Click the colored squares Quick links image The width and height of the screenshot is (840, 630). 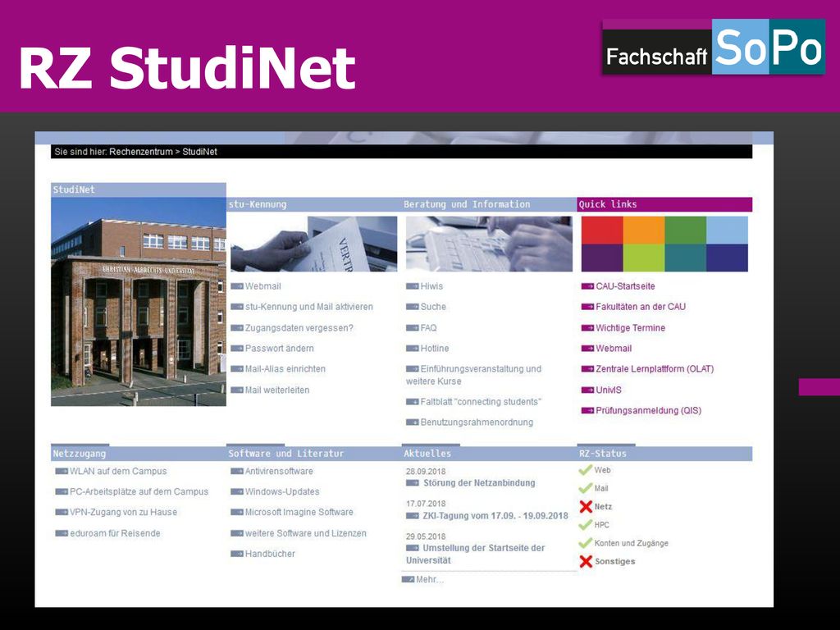pyautogui.click(x=664, y=244)
